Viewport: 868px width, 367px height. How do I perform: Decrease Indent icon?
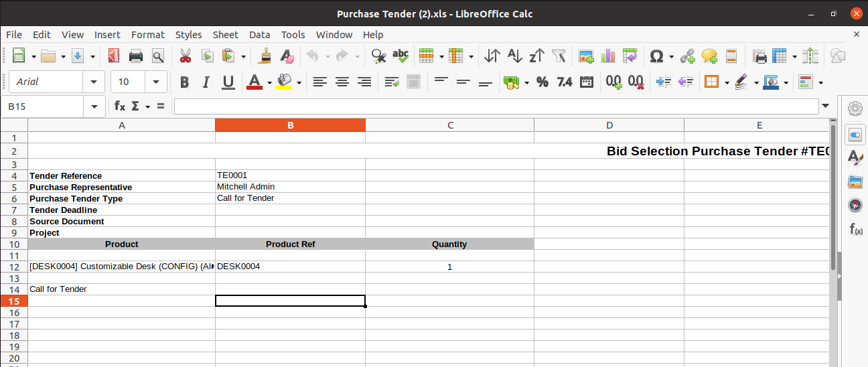point(685,82)
